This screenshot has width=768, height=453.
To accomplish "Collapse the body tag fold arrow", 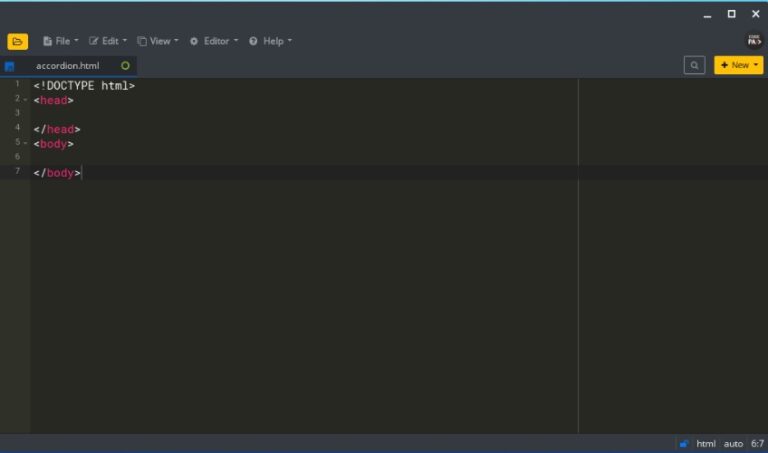I will (x=26, y=143).
